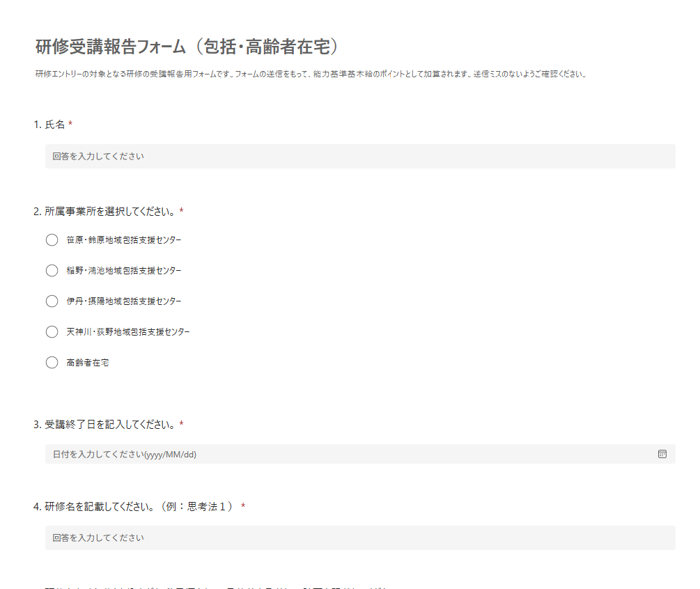Viewport: 700px width, 589px height.
Task: Select 笹原・鈴原地域包括支援センター radio option
Action: [52, 240]
